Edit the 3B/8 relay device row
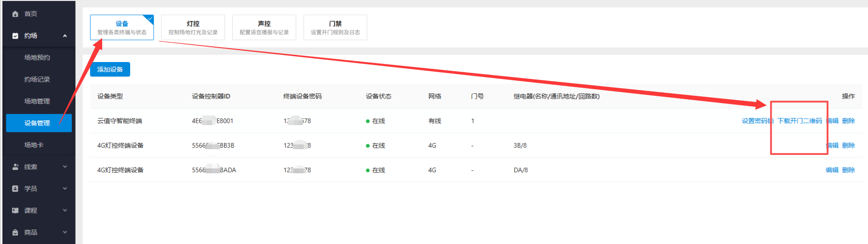 click(832, 145)
